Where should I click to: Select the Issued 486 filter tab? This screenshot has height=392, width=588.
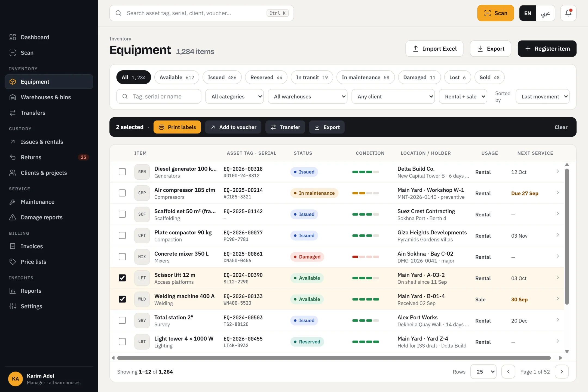[222, 77]
